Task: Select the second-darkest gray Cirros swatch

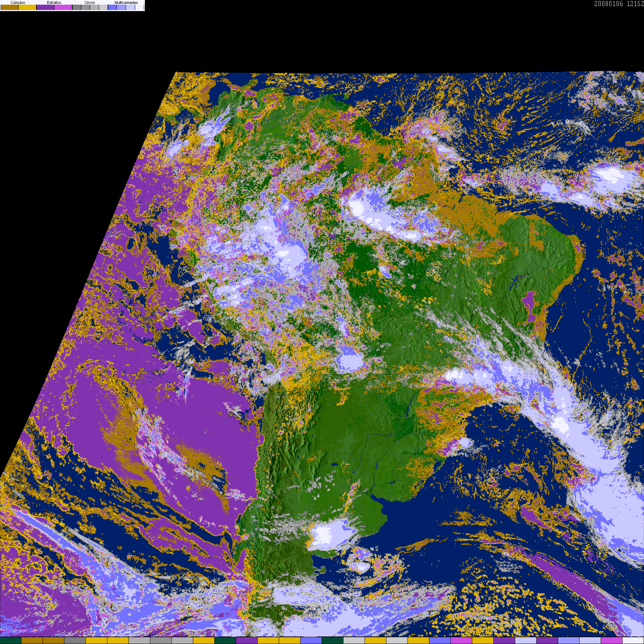Action: coord(86,8)
